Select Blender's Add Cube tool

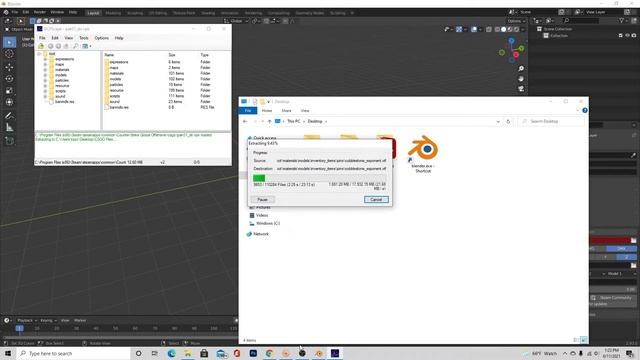coord(9,141)
